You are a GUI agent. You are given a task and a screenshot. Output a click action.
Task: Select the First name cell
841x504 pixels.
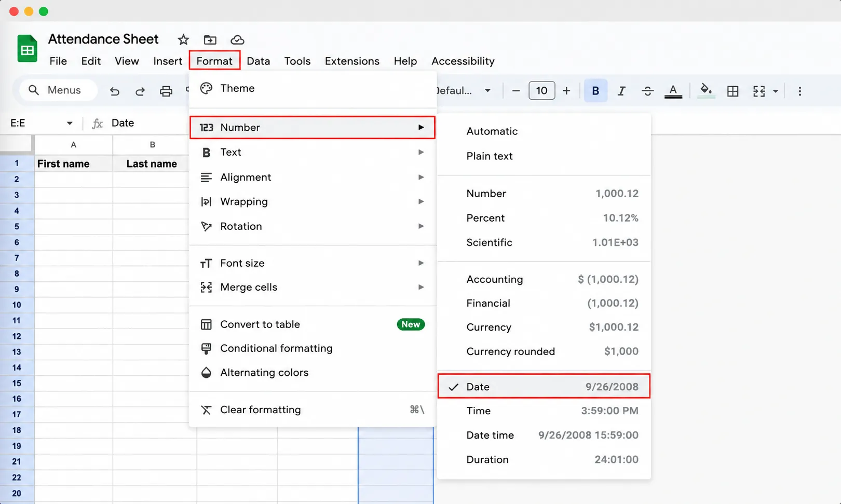click(x=74, y=164)
